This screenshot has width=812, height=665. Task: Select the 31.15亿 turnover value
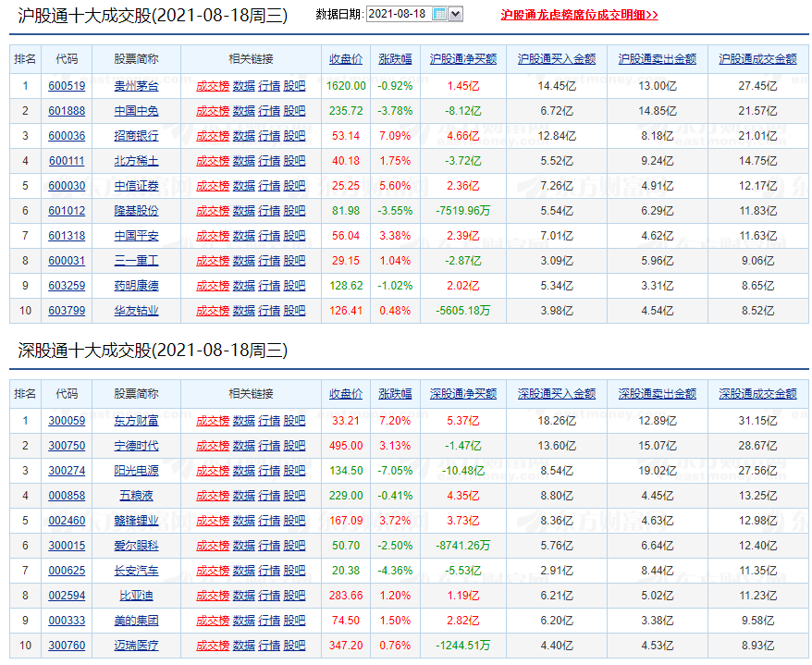(x=757, y=421)
